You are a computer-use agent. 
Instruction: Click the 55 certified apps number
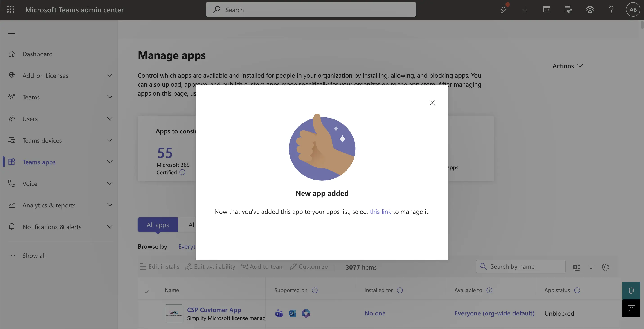165,153
